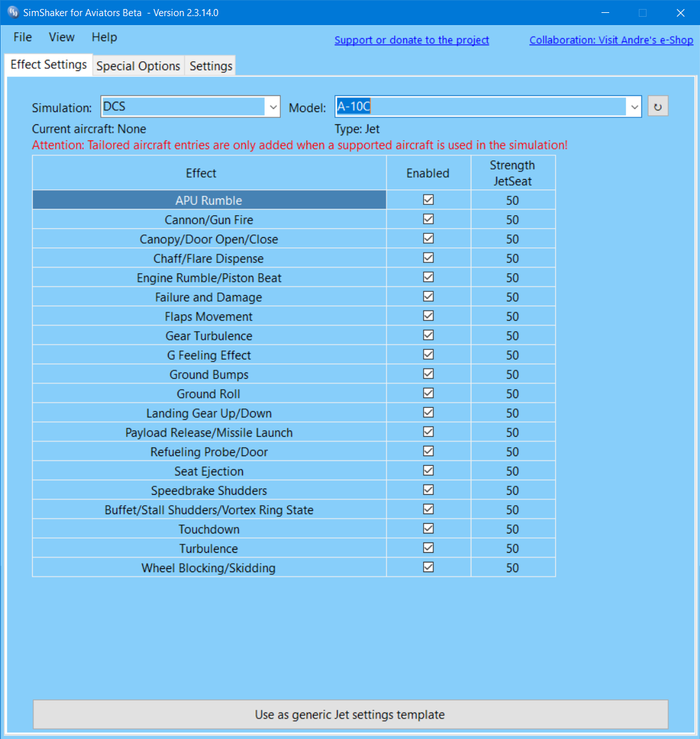Disable Cannon/Gun Fire effect checkbox
The image size is (700, 739).
coord(428,219)
